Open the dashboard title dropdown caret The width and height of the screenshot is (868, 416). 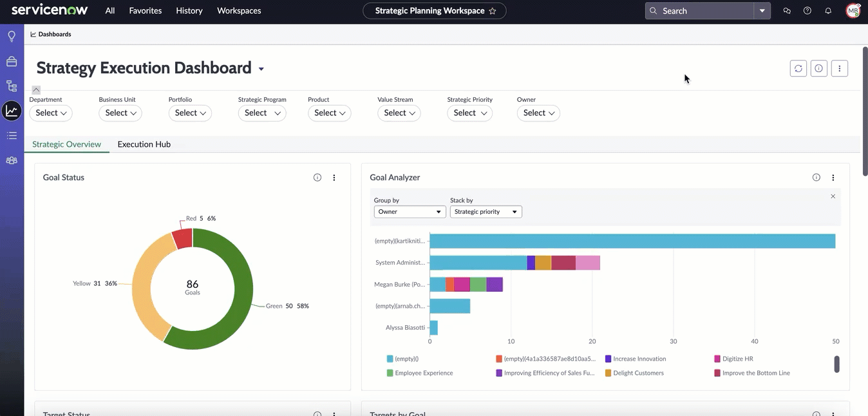click(x=261, y=70)
